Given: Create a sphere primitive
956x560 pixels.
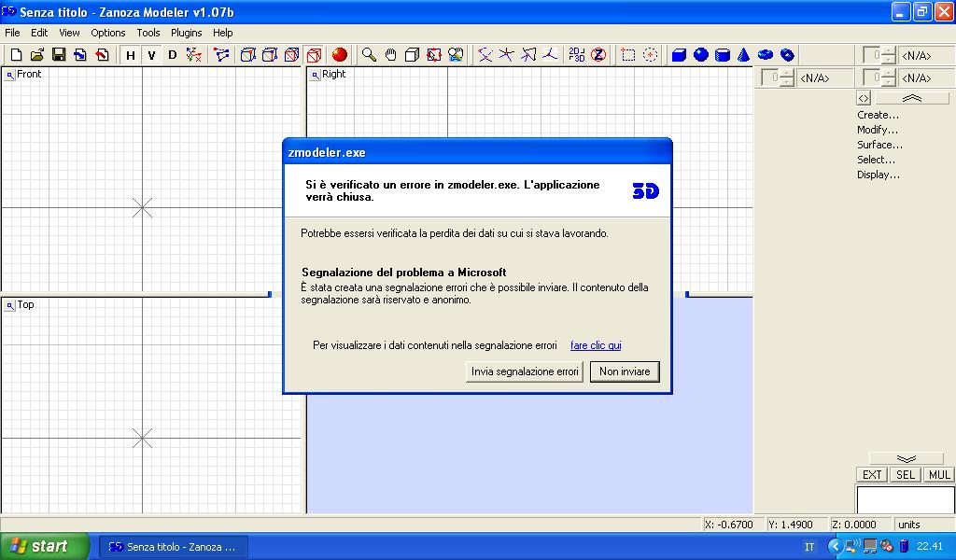Looking at the screenshot, I should (x=701, y=55).
